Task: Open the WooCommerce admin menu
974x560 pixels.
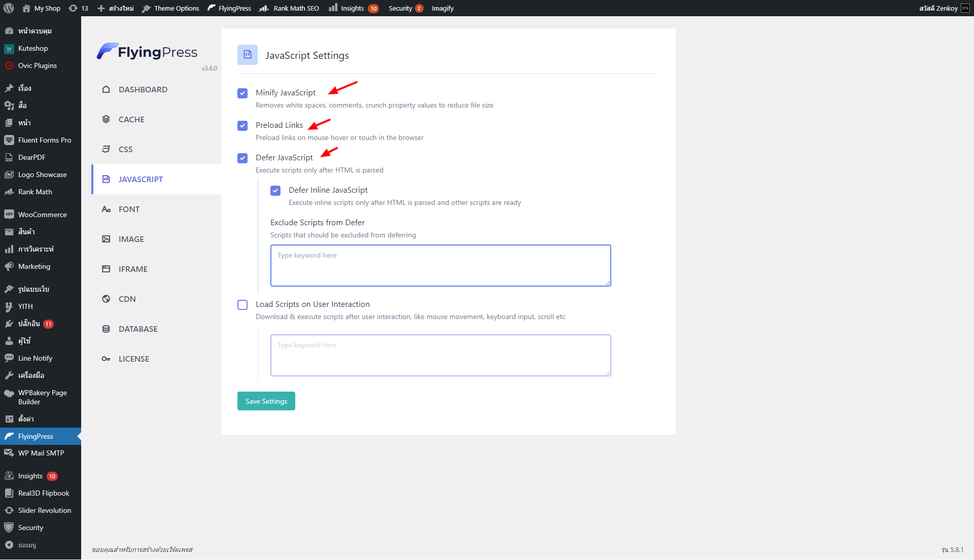Action: tap(42, 215)
